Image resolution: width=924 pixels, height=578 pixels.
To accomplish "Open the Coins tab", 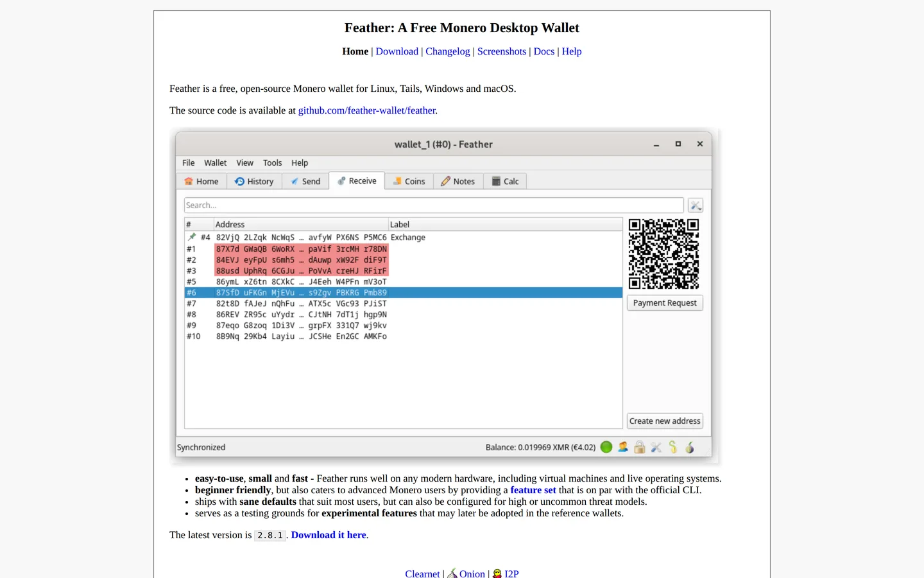I will 409,182.
